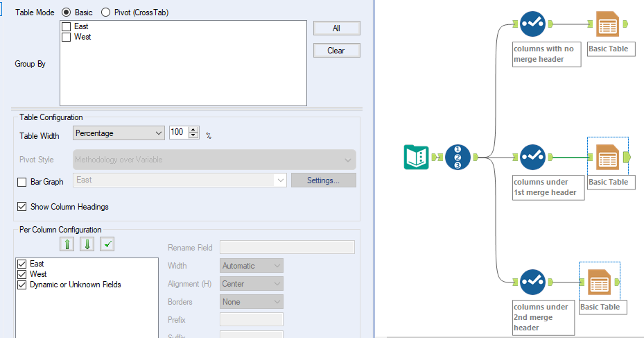Image resolution: width=644 pixels, height=338 pixels.
Task: Click the Rename Field input box
Action: 287,247
